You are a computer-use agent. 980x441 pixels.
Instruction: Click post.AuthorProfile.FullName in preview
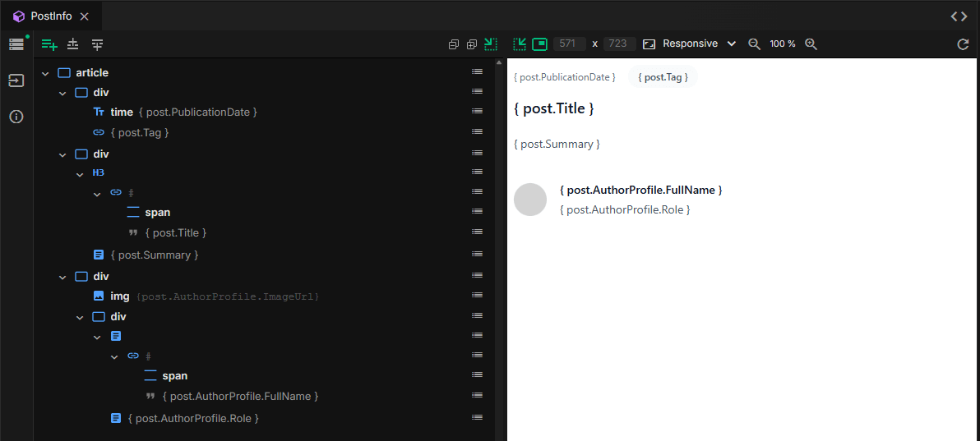[x=641, y=190]
